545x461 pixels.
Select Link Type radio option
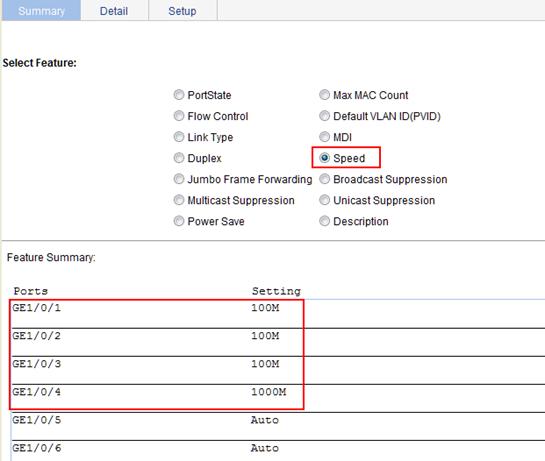click(x=179, y=137)
